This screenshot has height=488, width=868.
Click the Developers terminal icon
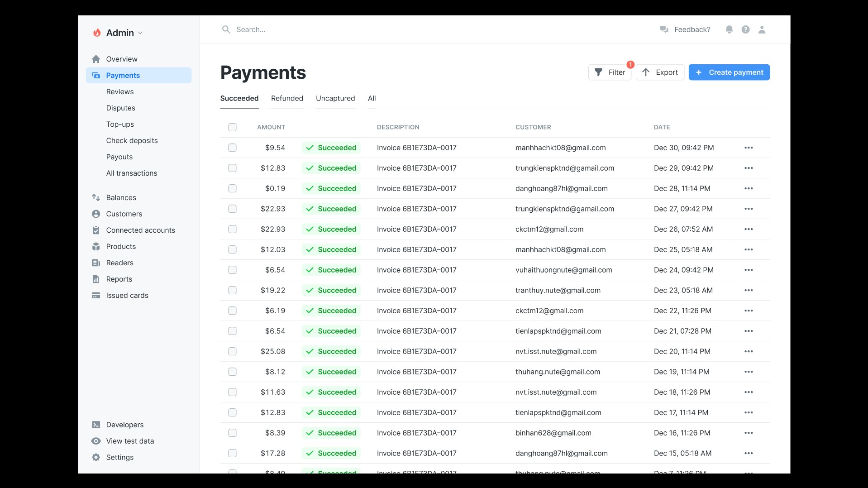[x=96, y=425]
